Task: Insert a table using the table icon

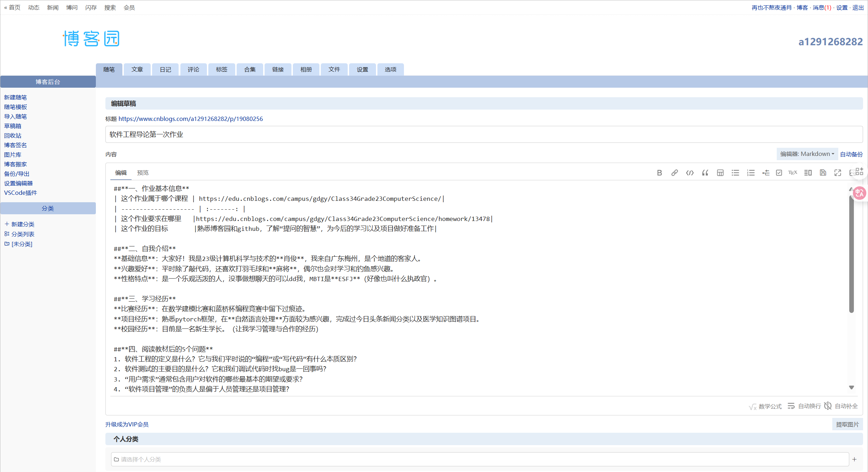Action: [720, 173]
